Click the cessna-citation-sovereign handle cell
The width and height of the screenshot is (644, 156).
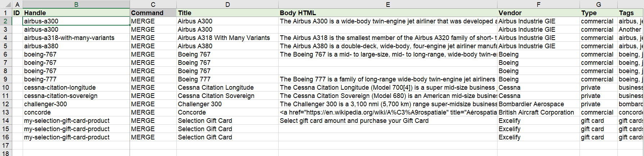pyautogui.click(x=76, y=96)
